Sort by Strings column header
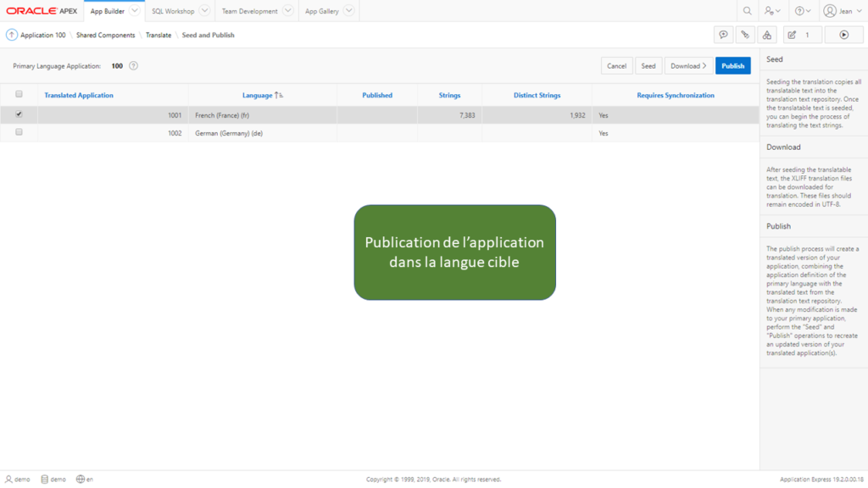Screen dimensions: 868x488 [x=449, y=95]
